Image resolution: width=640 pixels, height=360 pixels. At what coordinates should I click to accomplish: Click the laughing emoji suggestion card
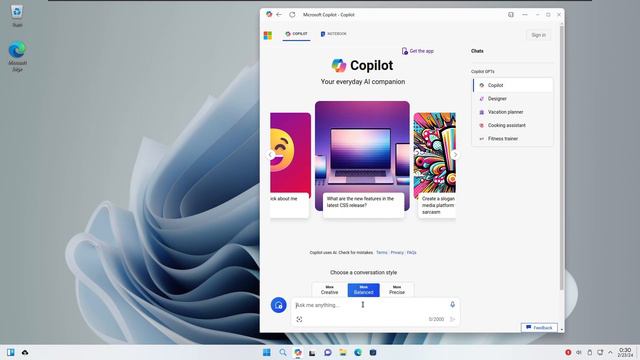[290, 165]
